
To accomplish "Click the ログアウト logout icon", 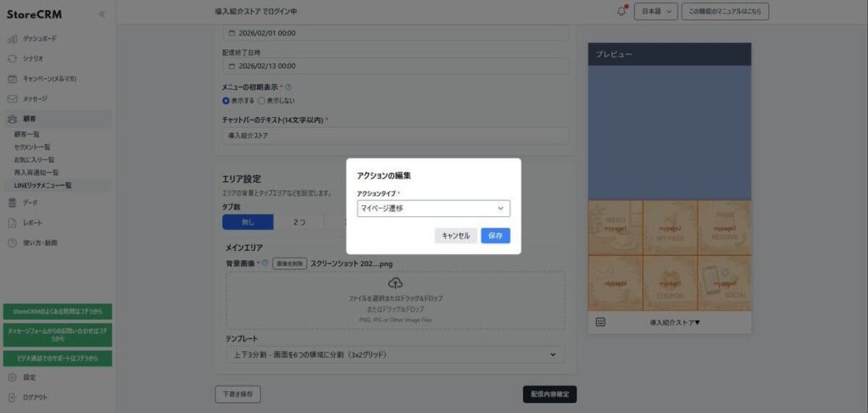I will pyautogui.click(x=12, y=397).
